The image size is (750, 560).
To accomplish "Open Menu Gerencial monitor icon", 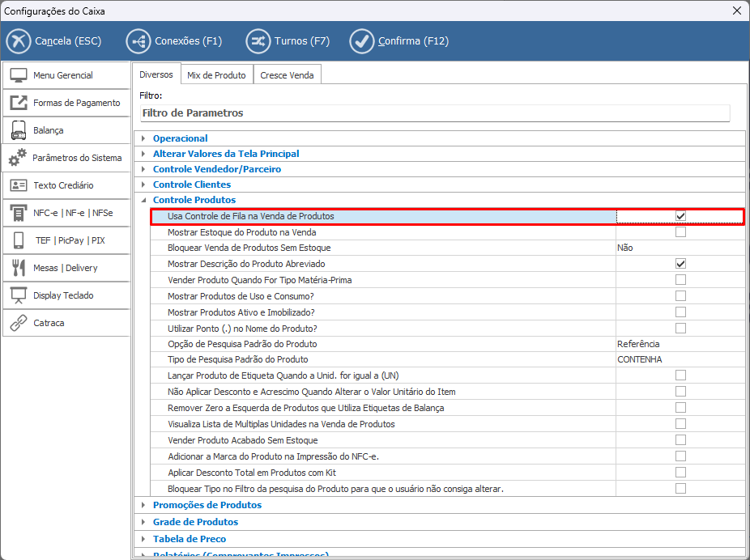I will tap(19, 75).
